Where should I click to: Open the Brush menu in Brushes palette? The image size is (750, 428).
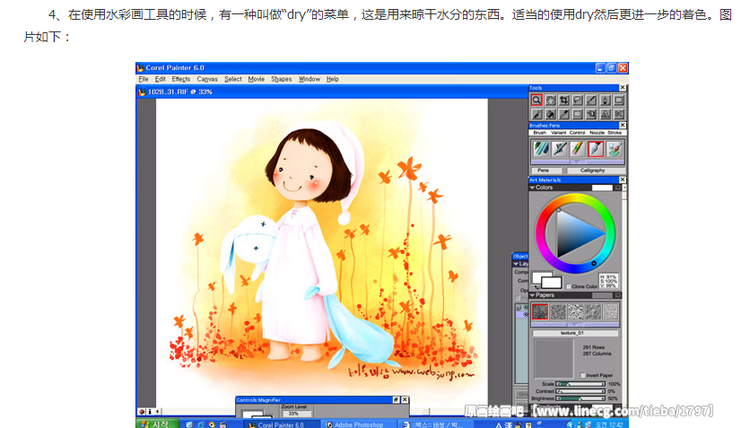(540, 132)
